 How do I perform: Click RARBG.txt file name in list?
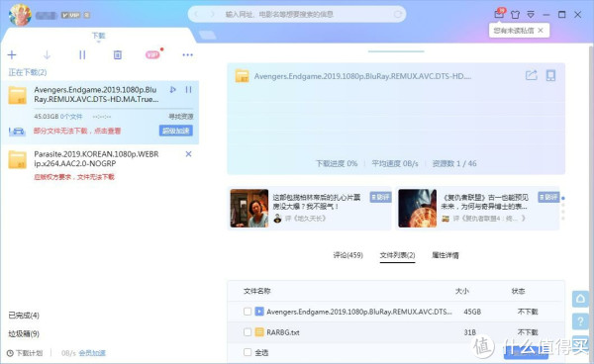[282, 332]
